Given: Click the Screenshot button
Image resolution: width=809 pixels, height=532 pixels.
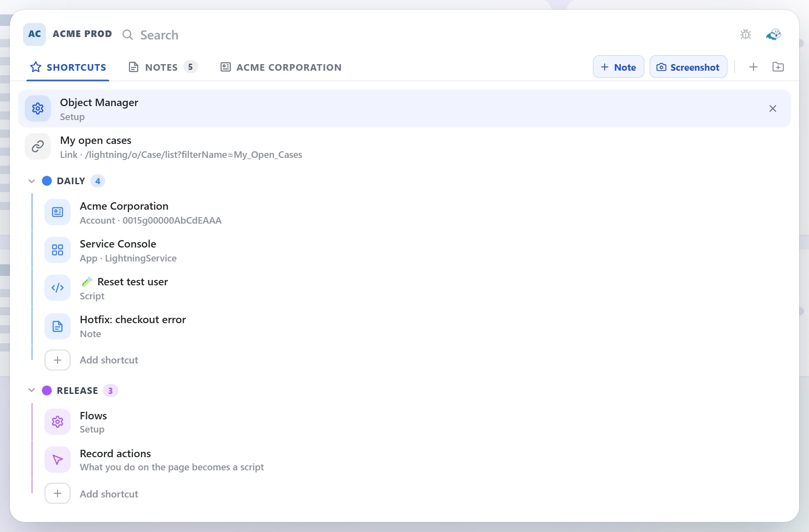Looking at the screenshot, I should (x=689, y=67).
